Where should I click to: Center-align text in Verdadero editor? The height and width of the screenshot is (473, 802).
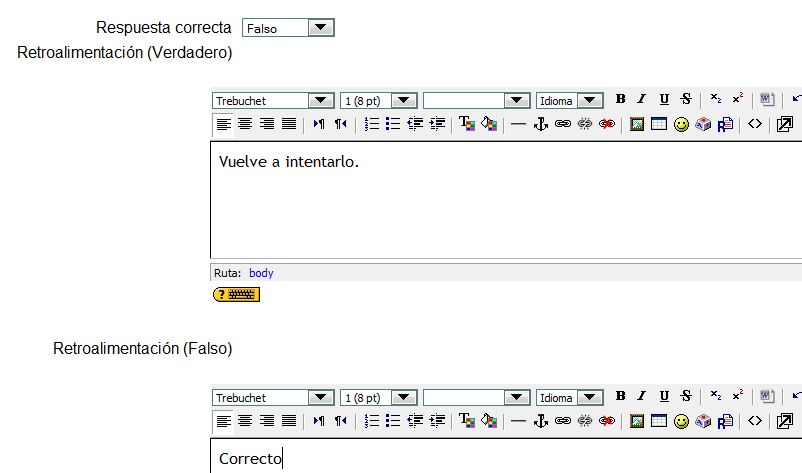pos(245,124)
